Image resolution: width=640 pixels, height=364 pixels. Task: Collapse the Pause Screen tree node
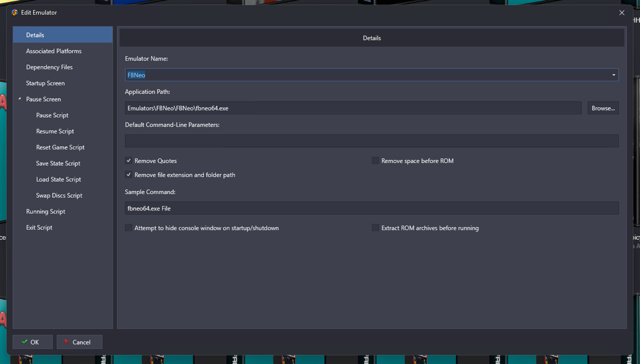[x=20, y=99]
